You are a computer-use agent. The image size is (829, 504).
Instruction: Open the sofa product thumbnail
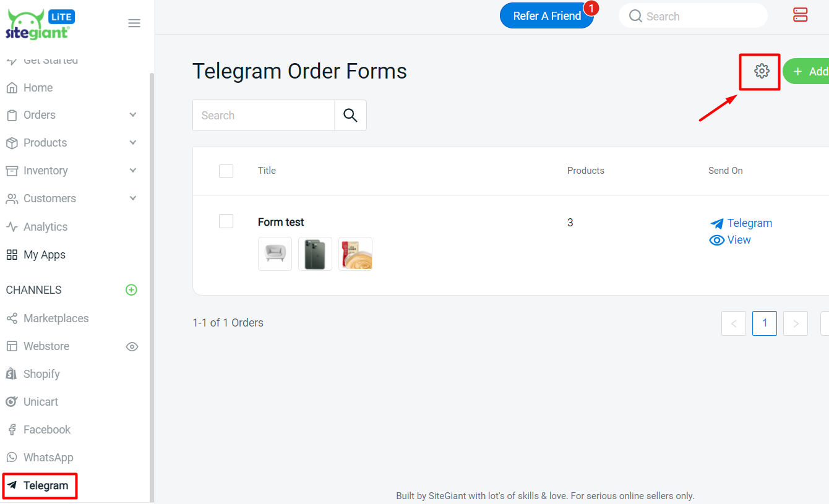click(x=275, y=254)
